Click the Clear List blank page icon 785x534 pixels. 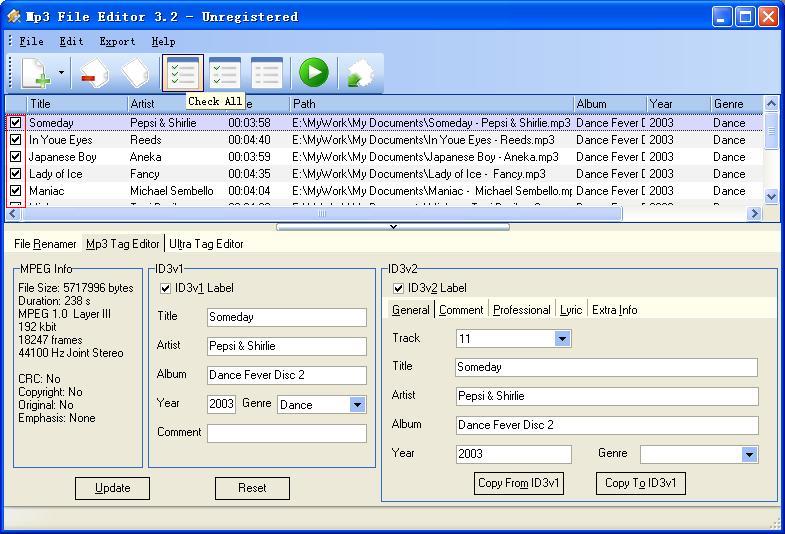point(135,74)
